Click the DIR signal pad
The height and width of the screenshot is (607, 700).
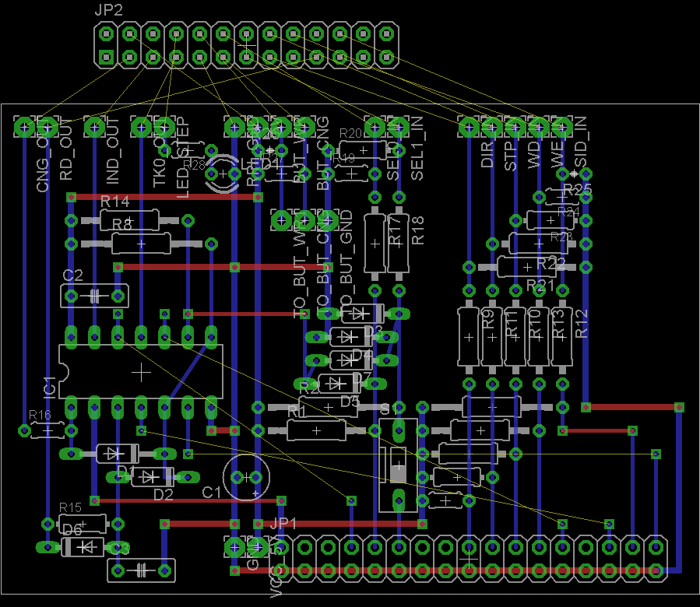point(468,126)
